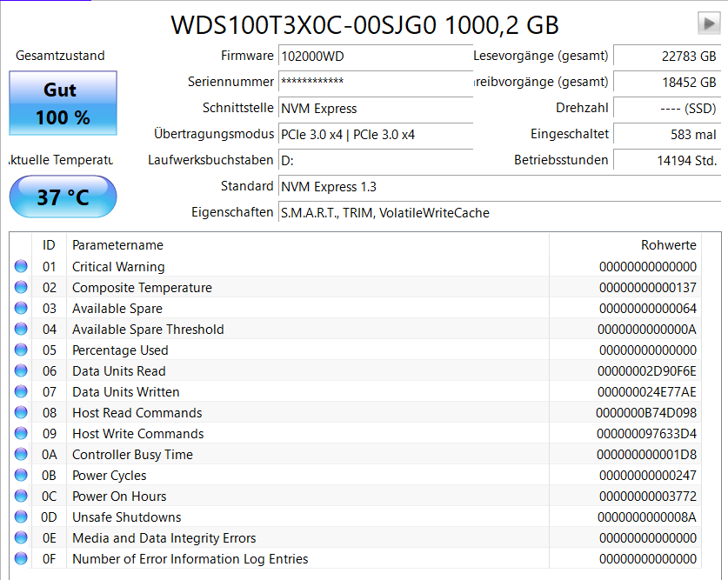Click the next disk arrow button
728x580 pixels.
(x=709, y=23)
